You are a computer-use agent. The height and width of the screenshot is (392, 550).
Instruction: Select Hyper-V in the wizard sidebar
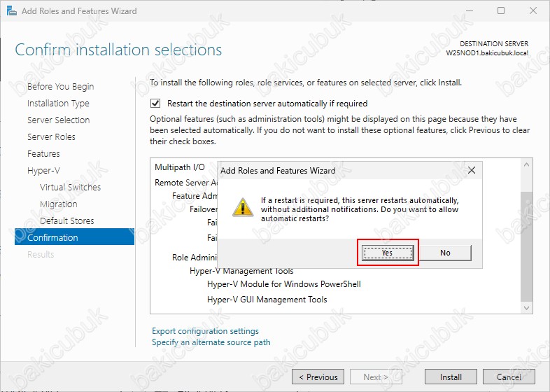43,171
